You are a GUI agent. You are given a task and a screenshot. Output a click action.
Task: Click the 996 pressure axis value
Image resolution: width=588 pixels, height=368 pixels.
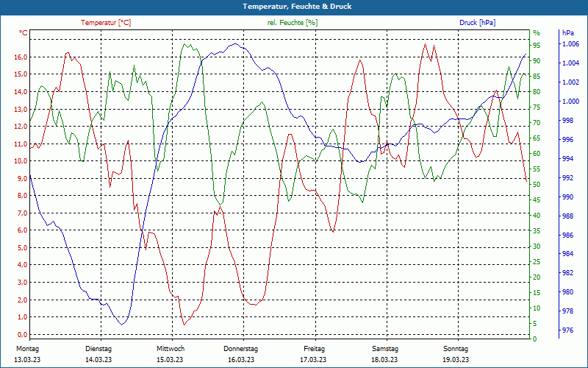[x=567, y=140]
